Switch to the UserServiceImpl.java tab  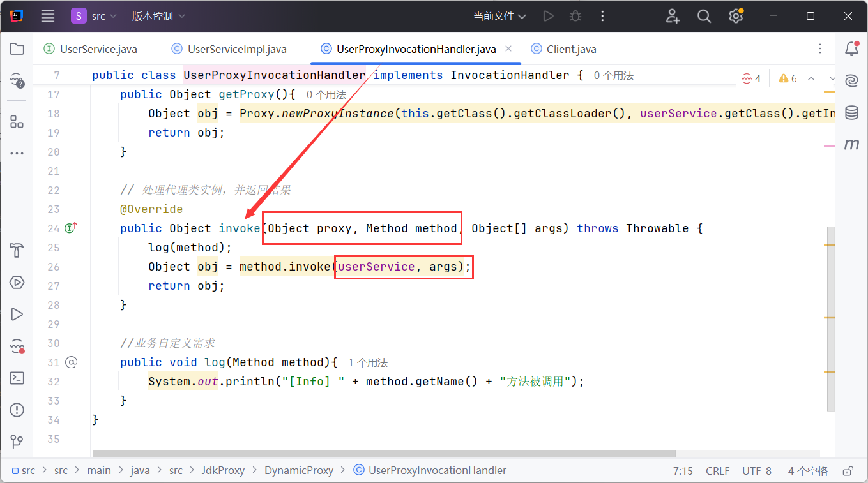point(236,49)
